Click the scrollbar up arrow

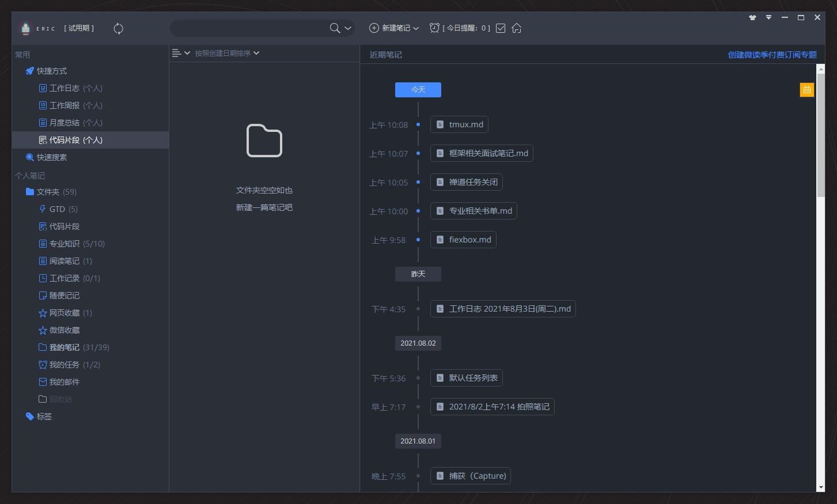pos(821,69)
